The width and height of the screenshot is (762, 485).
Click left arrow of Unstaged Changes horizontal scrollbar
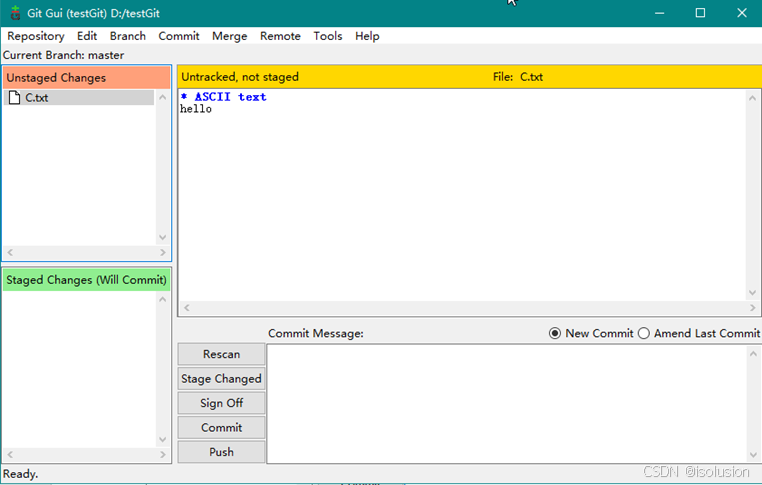(10, 252)
